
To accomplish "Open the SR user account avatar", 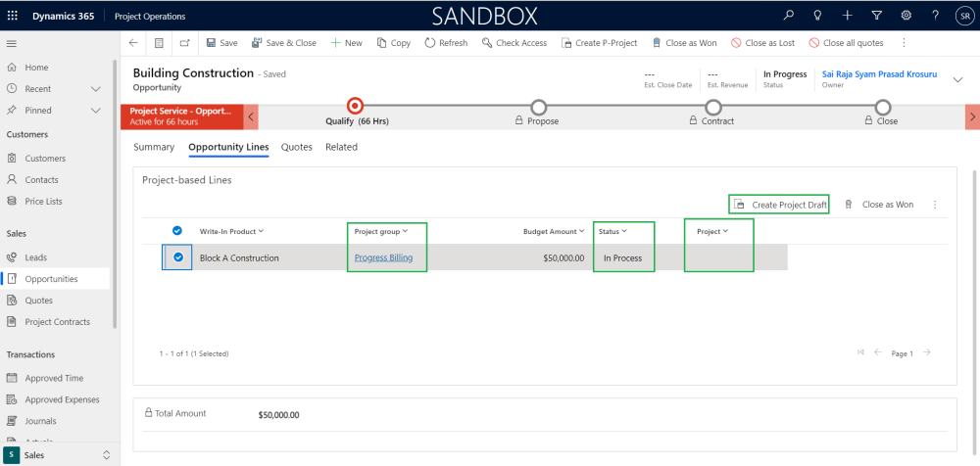I will click(x=963, y=17).
